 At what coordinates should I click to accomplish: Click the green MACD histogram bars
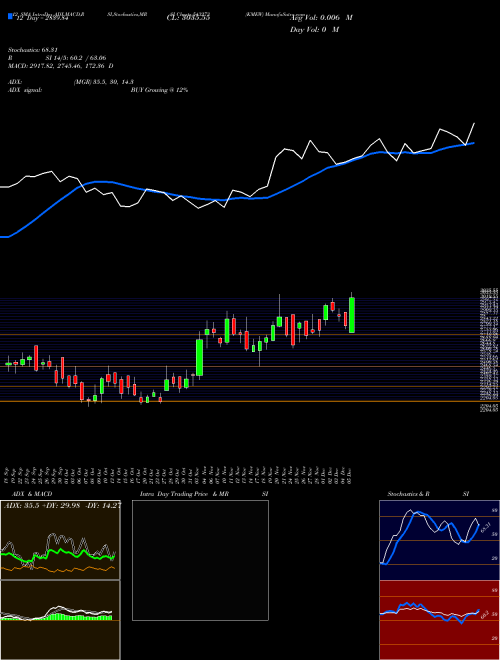[x=78, y=617]
